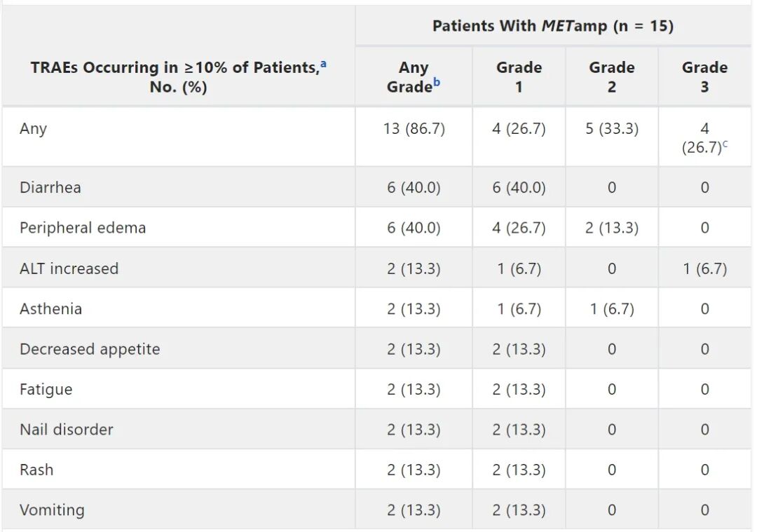Viewport: 757px width, 532px height.
Task: Select the Grade 2 column header
Action: point(611,77)
